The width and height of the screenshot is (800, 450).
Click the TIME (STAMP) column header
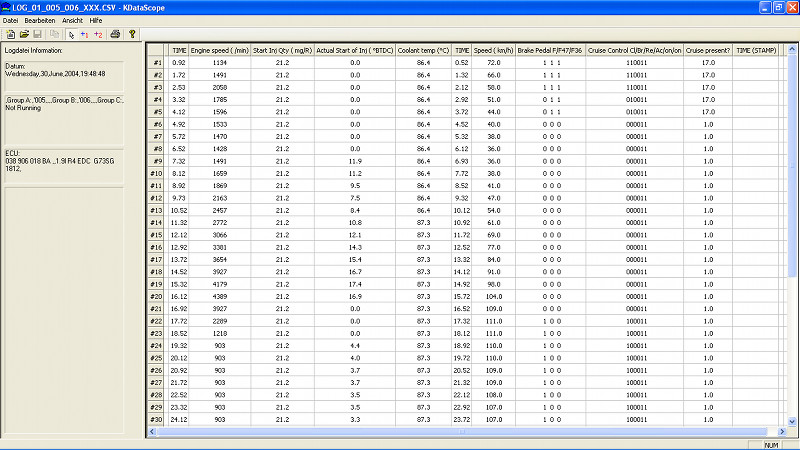(x=756, y=50)
